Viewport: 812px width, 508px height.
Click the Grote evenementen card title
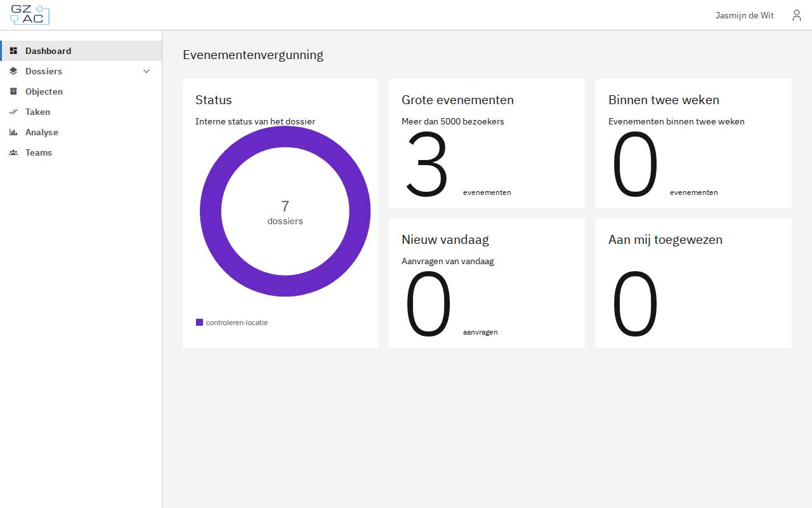(457, 100)
